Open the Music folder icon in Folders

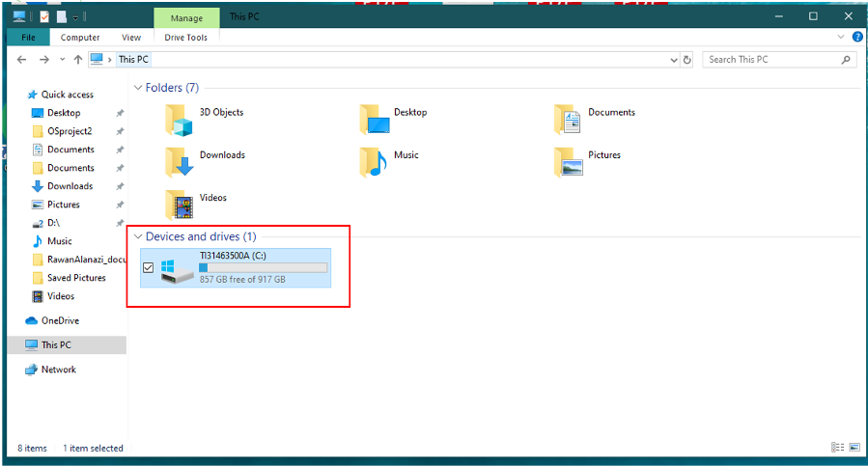pyautogui.click(x=373, y=162)
